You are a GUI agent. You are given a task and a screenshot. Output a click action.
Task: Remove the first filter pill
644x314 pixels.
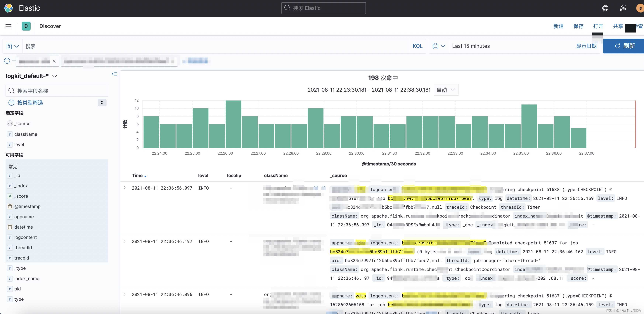click(x=54, y=61)
